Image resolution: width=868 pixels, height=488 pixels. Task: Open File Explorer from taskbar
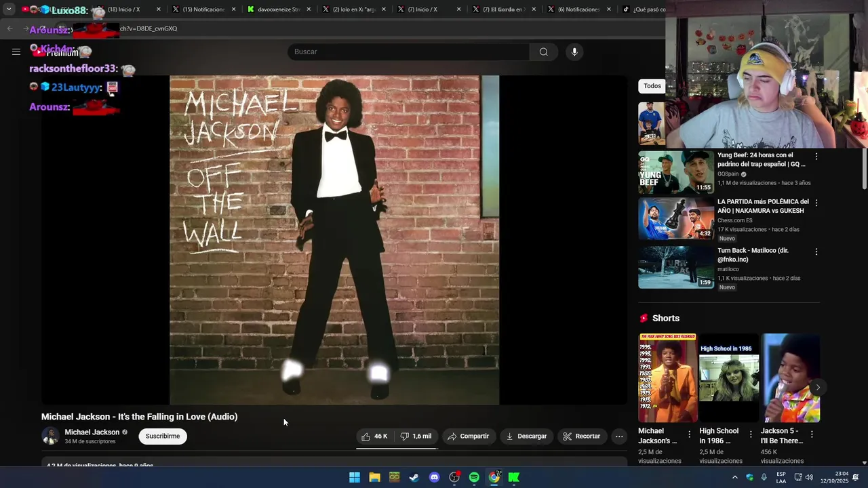pyautogui.click(x=374, y=477)
